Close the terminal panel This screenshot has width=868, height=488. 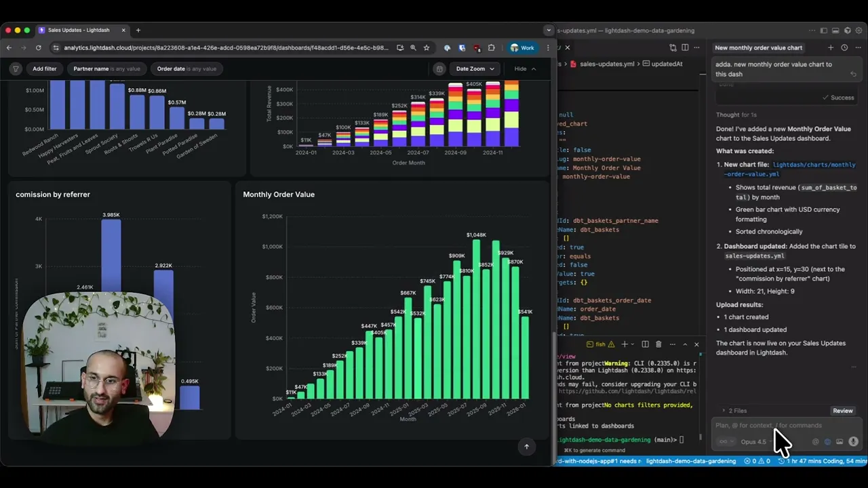click(696, 344)
